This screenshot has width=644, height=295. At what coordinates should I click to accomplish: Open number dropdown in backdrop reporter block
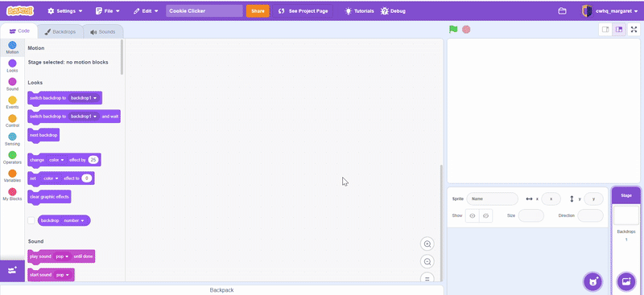pos(74,221)
